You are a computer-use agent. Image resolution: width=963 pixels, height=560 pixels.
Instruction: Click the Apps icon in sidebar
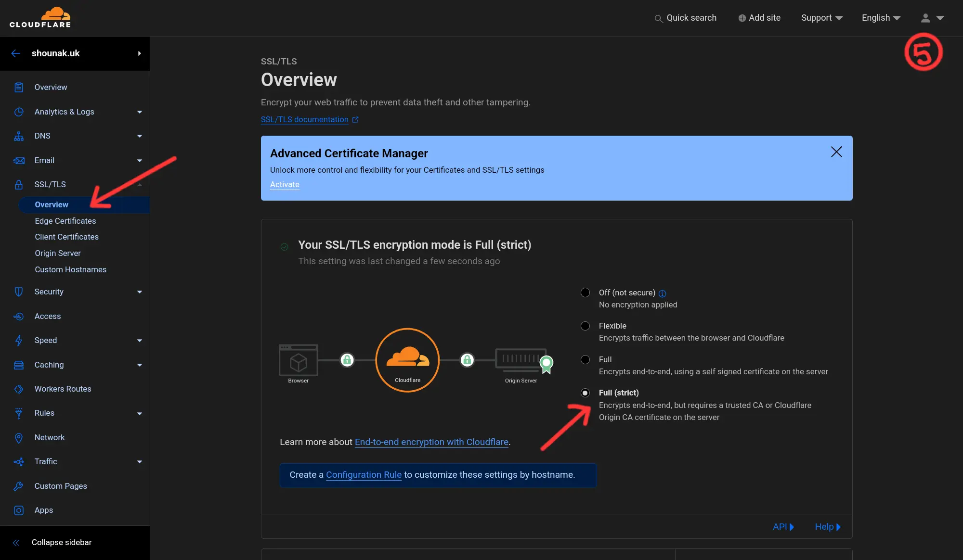click(19, 510)
